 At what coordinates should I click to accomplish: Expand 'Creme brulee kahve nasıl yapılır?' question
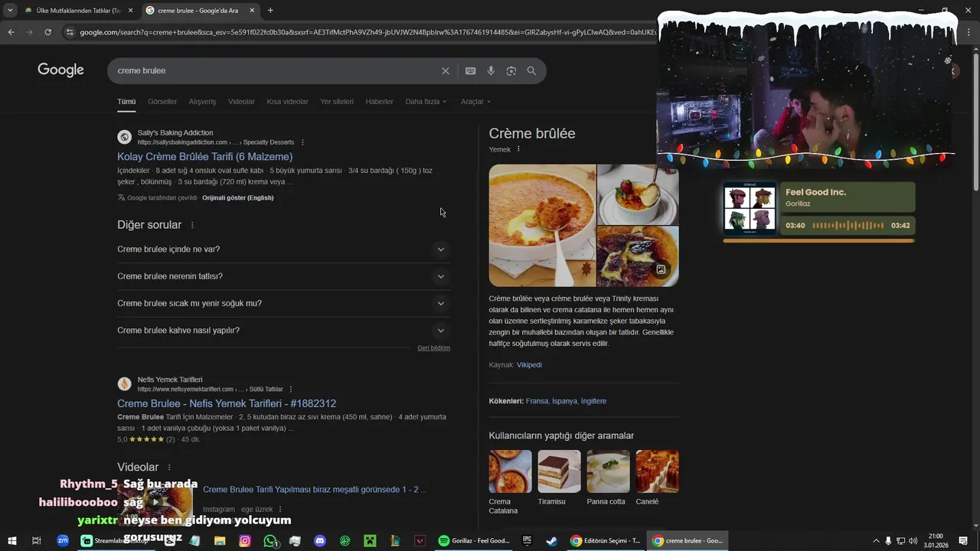[x=283, y=331]
